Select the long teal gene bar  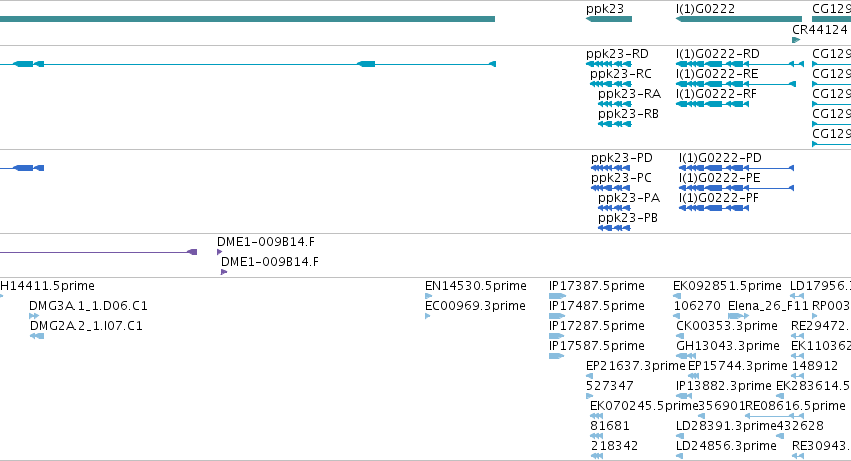coord(247,19)
